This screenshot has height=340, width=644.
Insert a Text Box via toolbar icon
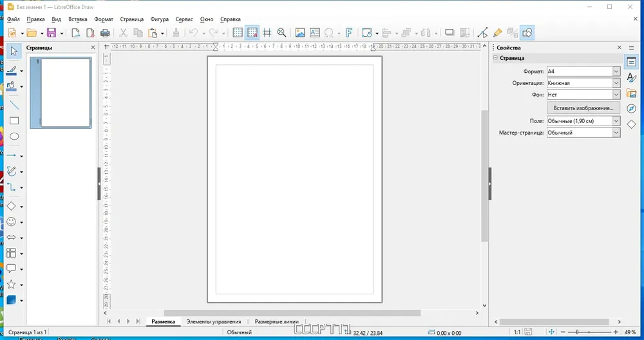pos(315,33)
